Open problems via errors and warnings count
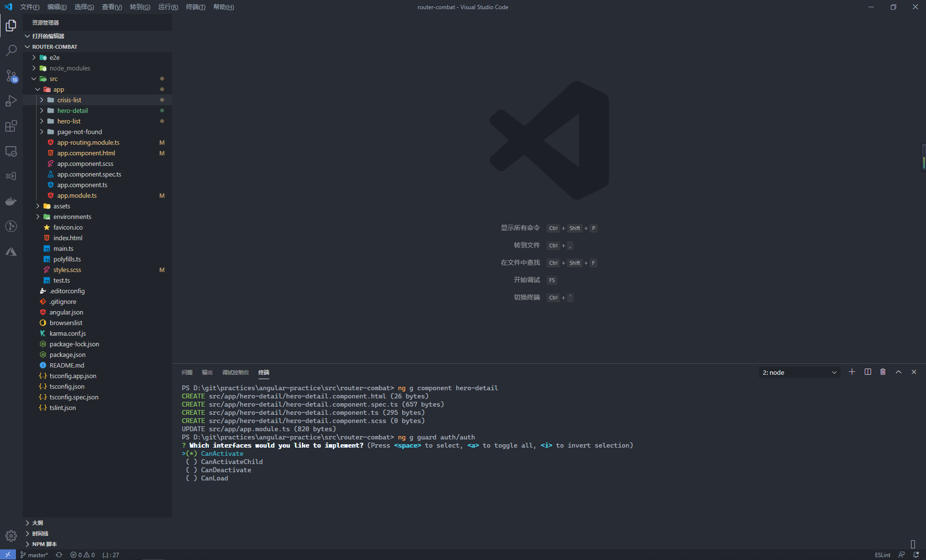The image size is (926, 560). coord(82,555)
